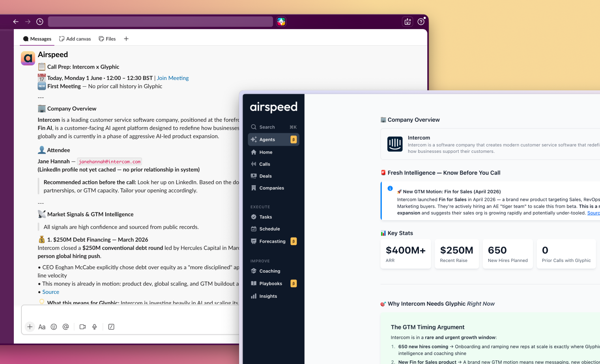Open the emoji picker in composer

coord(54,327)
